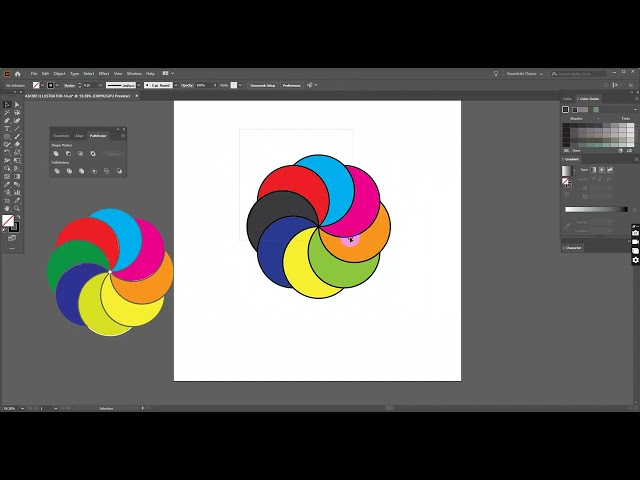
Task: Open the stroke weight dropdown
Action: [100, 85]
